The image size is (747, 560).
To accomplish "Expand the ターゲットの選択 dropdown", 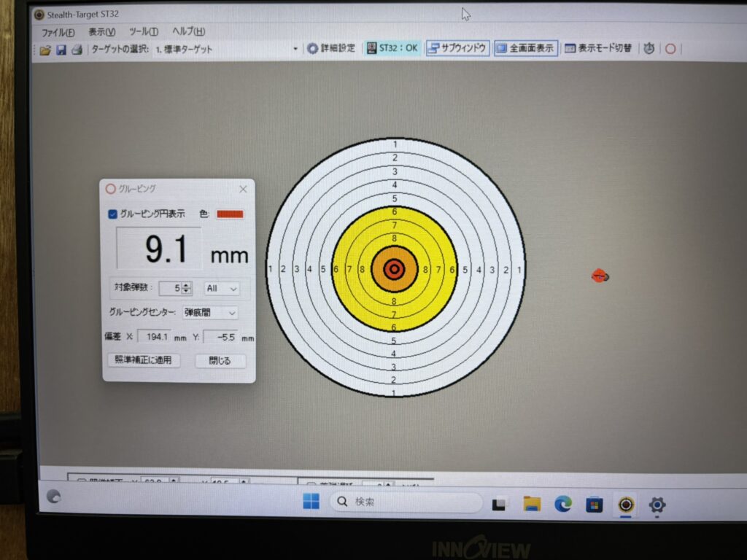I will click(295, 49).
